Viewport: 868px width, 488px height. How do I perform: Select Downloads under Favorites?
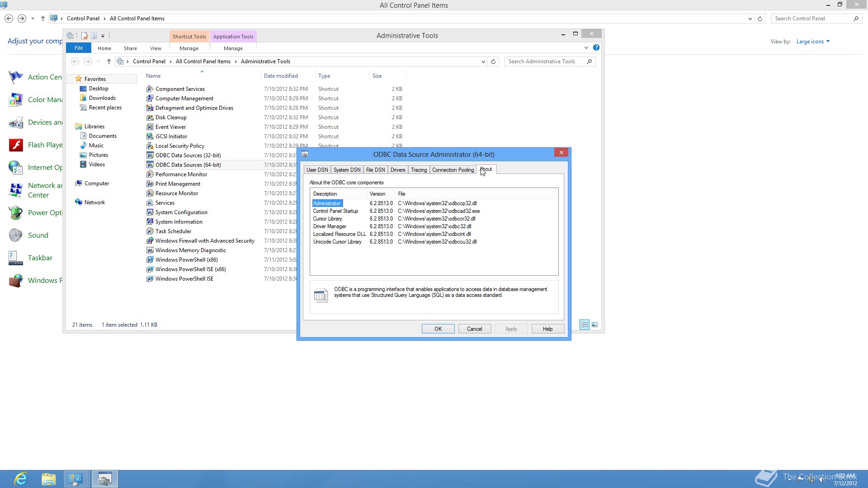(x=102, y=98)
